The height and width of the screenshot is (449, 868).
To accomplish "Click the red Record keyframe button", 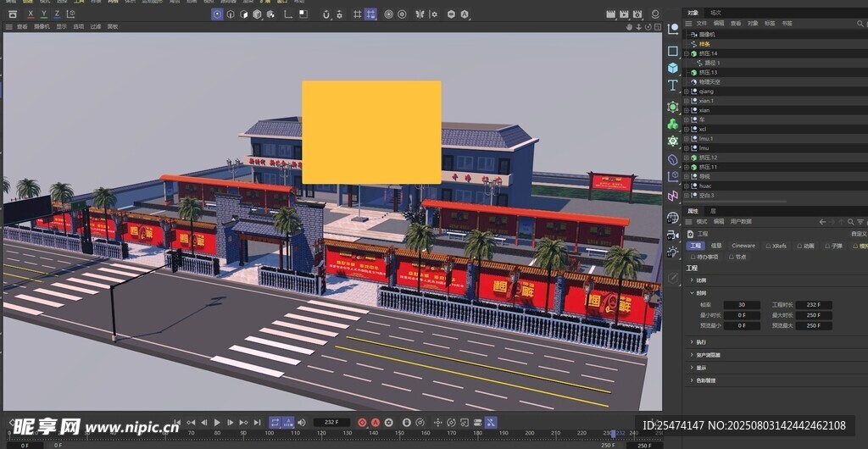I will click(362, 422).
